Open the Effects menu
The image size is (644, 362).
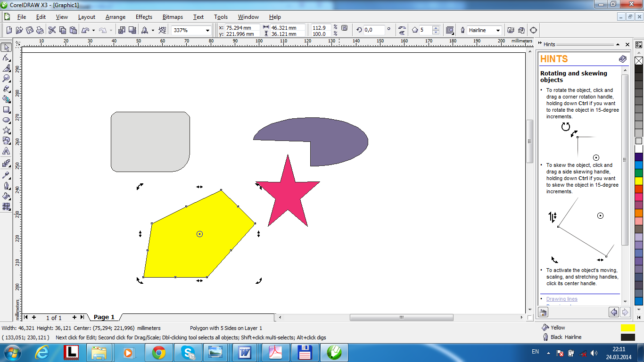pos(144,17)
